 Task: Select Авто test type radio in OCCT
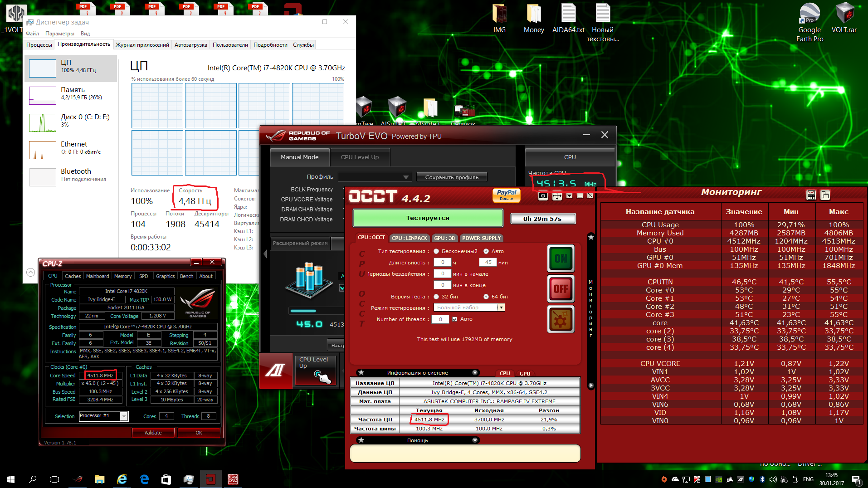(x=486, y=251)
